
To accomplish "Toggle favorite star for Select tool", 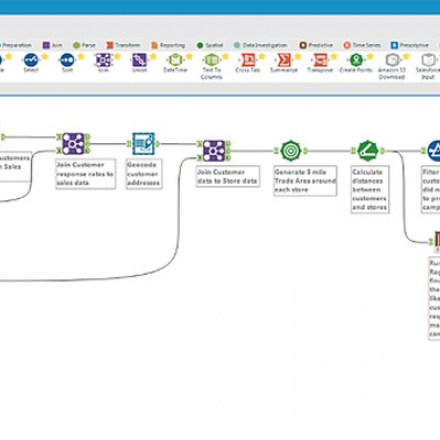I will 45,57.
